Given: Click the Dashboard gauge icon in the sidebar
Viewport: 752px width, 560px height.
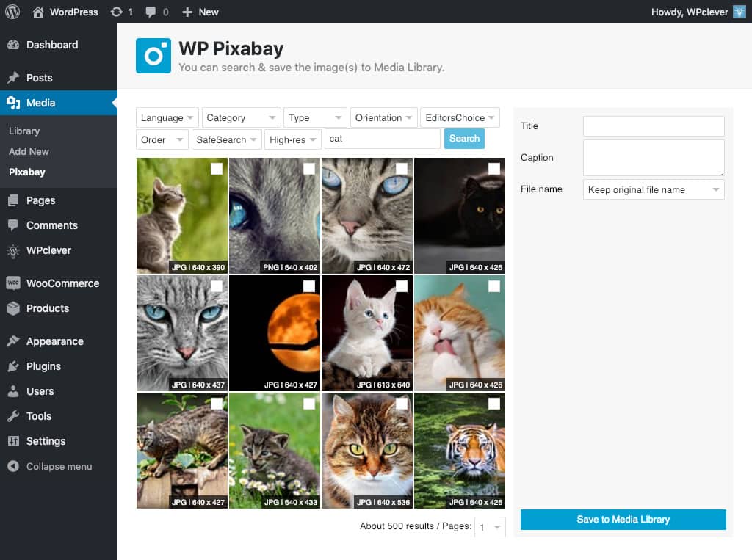Looking at the screenshot, I should point(13,45).
